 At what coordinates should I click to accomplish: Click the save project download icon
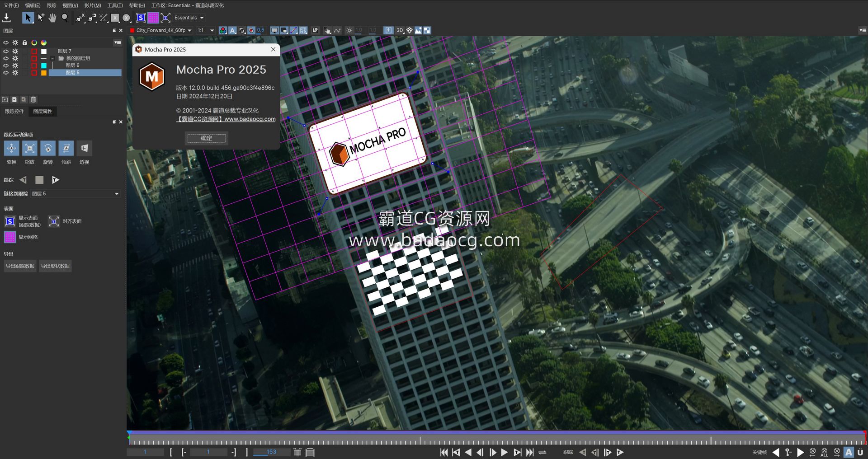point(6,18)
